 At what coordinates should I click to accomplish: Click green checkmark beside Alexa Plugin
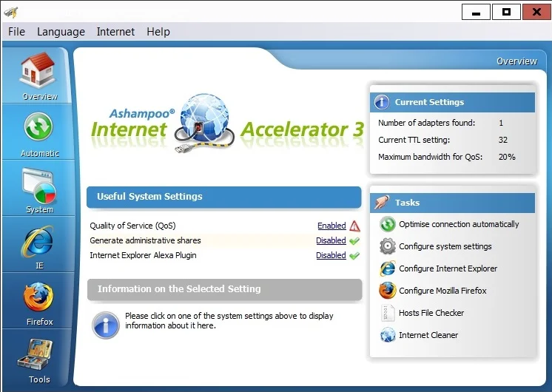pyautogui.click(x=354, y=256)
